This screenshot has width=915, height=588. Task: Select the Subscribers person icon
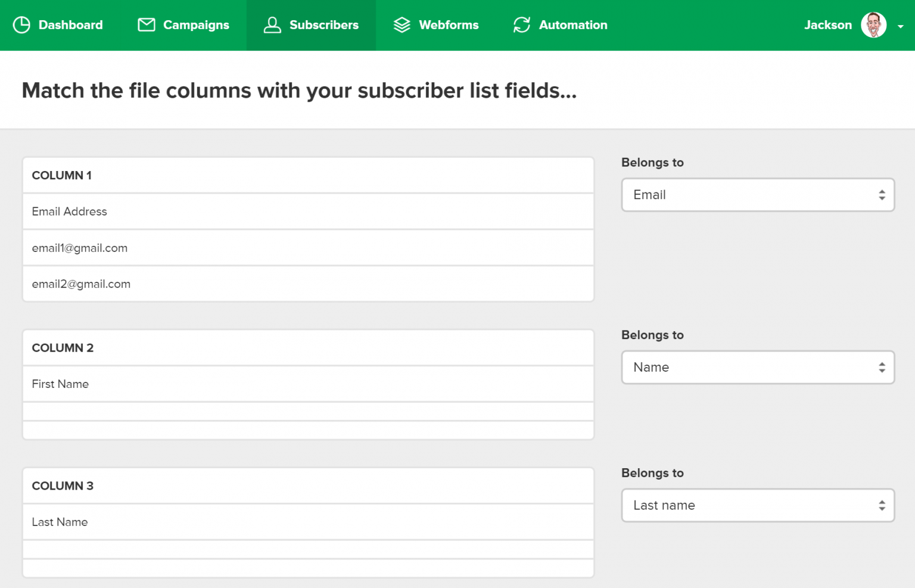pyautogui.click(x=272, y=25)
